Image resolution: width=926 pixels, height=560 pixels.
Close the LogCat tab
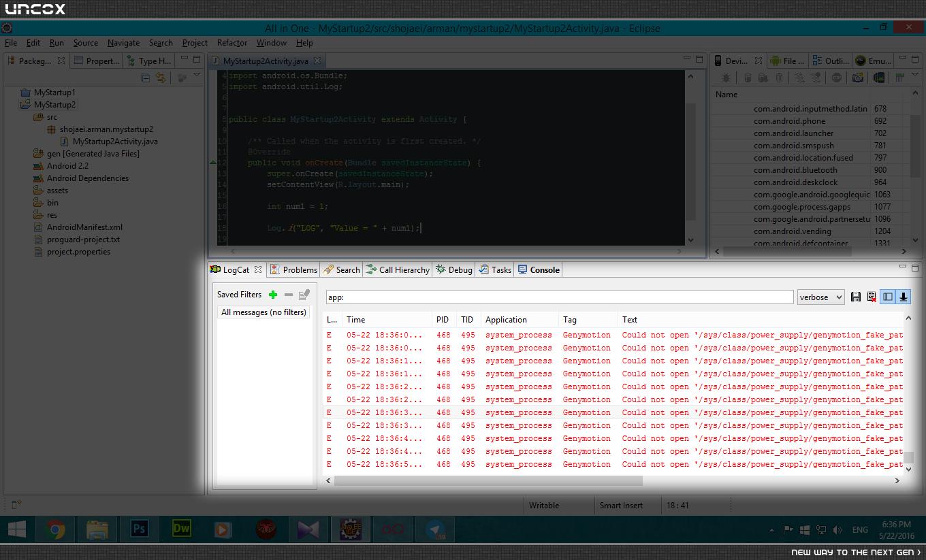258,270
